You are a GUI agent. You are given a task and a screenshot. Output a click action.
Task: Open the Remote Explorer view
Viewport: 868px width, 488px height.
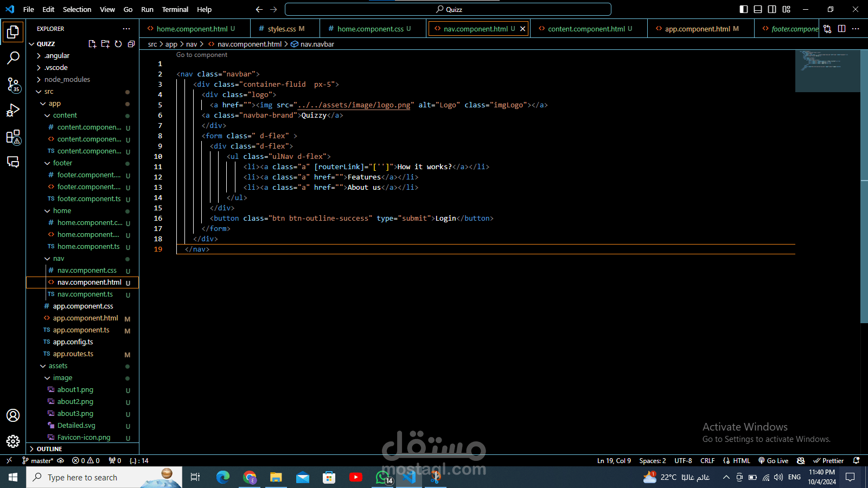tap(13, 162)
